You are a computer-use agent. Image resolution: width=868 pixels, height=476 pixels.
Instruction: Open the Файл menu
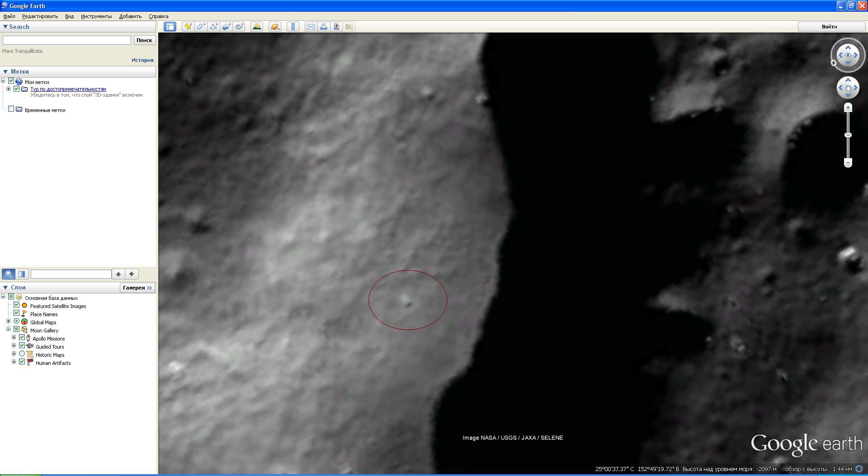coord(9,16)
